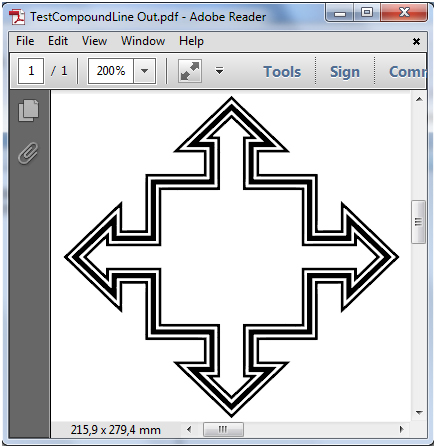This screenshot has width=436, height=448.
Task: Open the Edit menu
Action: click(58, 41)
